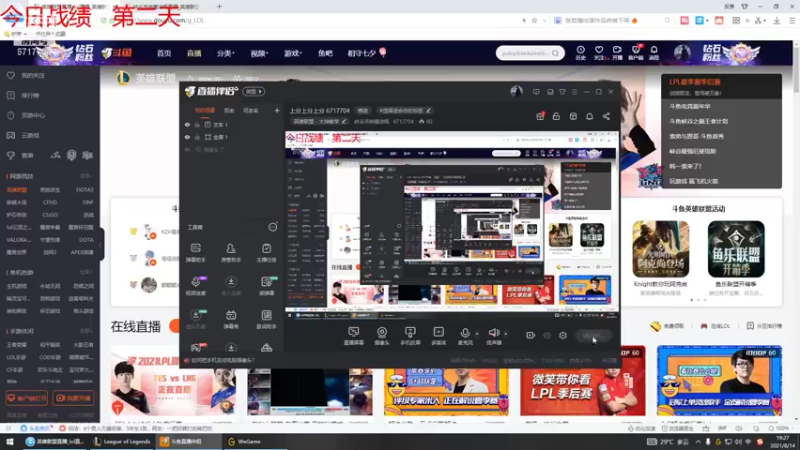Open the gift box icon with red badge
Viewport: 800px width, 450px height.
tap(540, 116)
